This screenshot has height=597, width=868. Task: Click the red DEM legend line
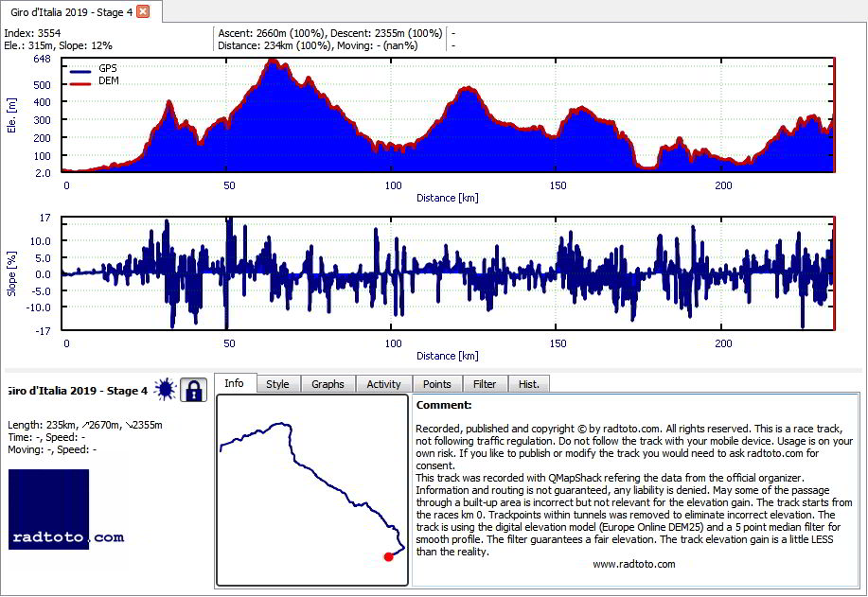pyautogui.click(x=80, y=83)
